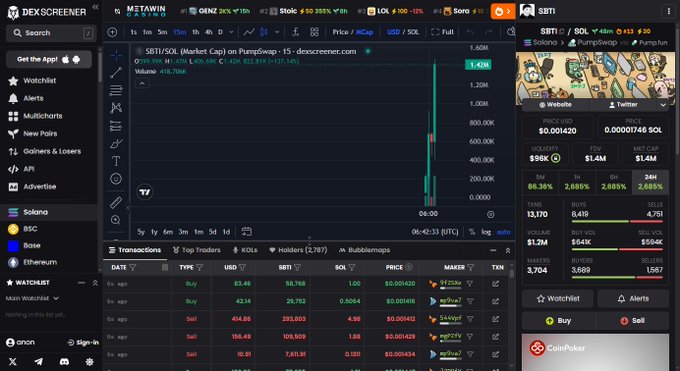Open the Discord link in sidebar
The width and height of the screenshot is (680, 371).
point(64,361)
